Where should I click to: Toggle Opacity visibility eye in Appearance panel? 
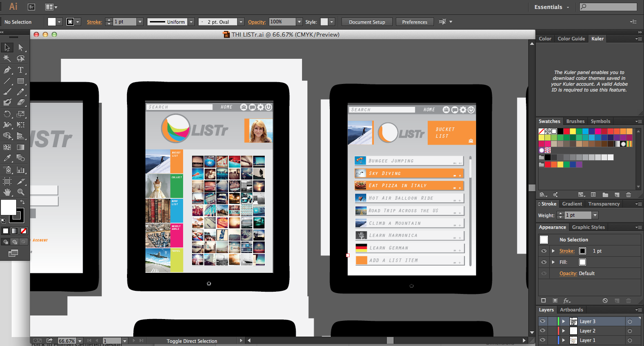coord(544,273)
